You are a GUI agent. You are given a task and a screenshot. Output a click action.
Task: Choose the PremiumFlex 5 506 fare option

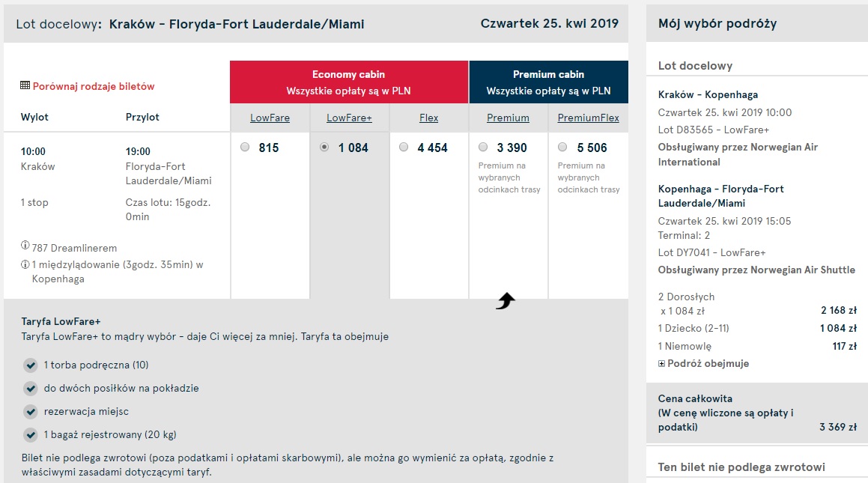pos(562,148)
